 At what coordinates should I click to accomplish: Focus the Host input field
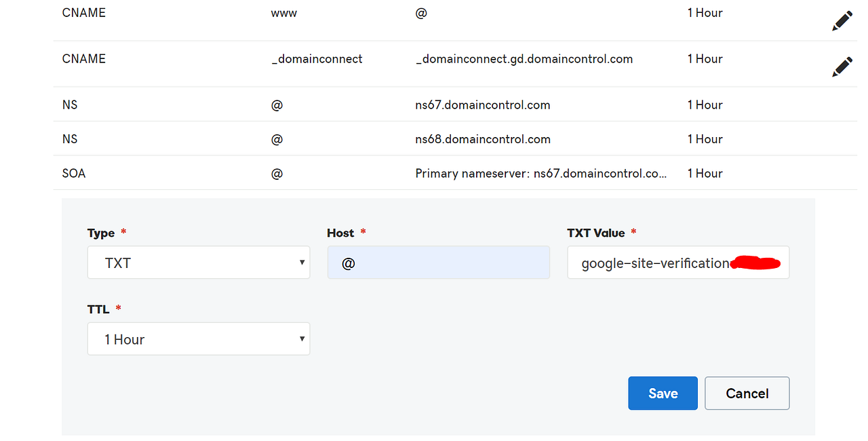[438, 263]
